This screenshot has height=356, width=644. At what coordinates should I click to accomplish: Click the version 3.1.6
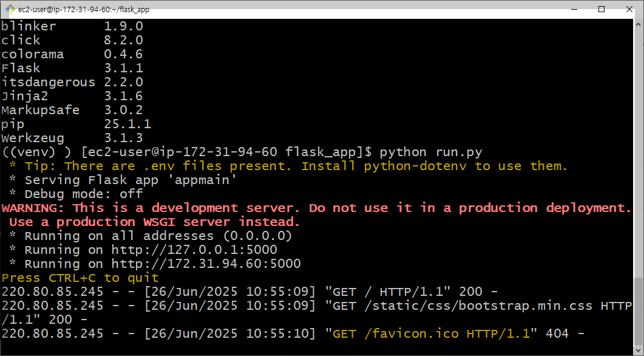click(123, 96)
